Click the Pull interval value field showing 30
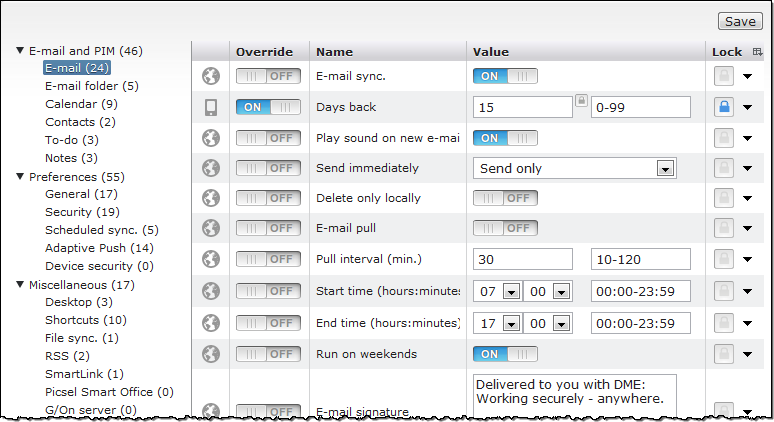 tap(522, 260)
